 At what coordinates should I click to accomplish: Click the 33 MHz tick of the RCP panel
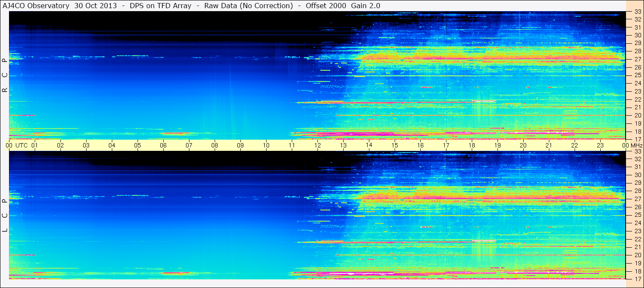(637, 12)
